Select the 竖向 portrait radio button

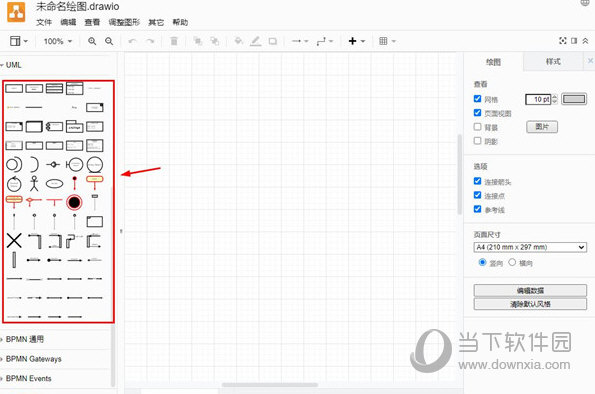pos(482,262)
